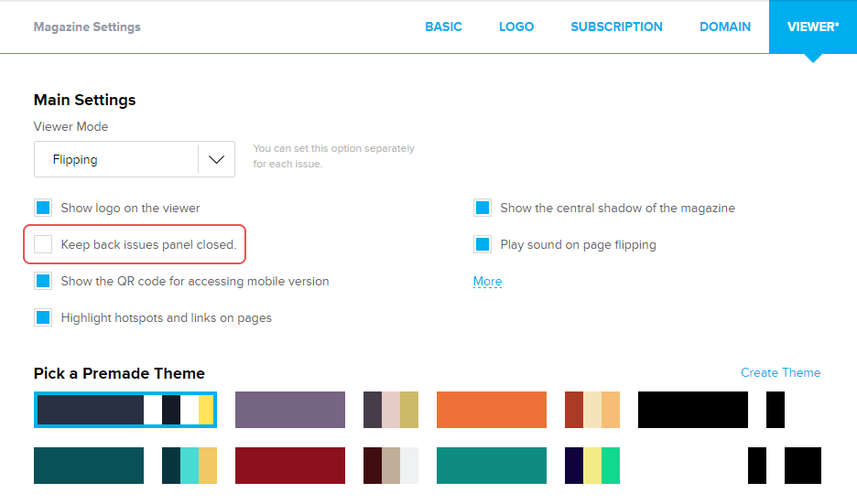Choose the selected dark navy theme swatch
857x504 pixels.
tap(90, 410)
